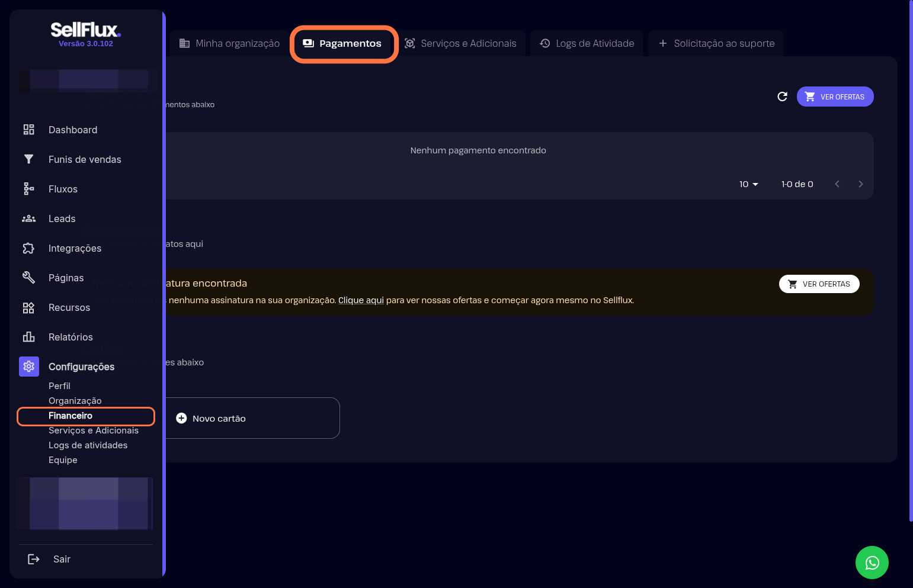Go to next page of payments
913x588 pixels.
(860, 184)
